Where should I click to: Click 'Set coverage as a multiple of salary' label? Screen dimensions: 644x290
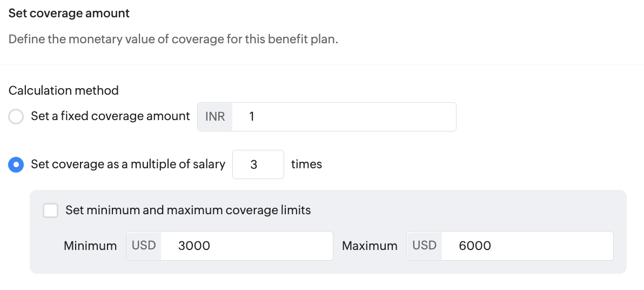[128, 164]
